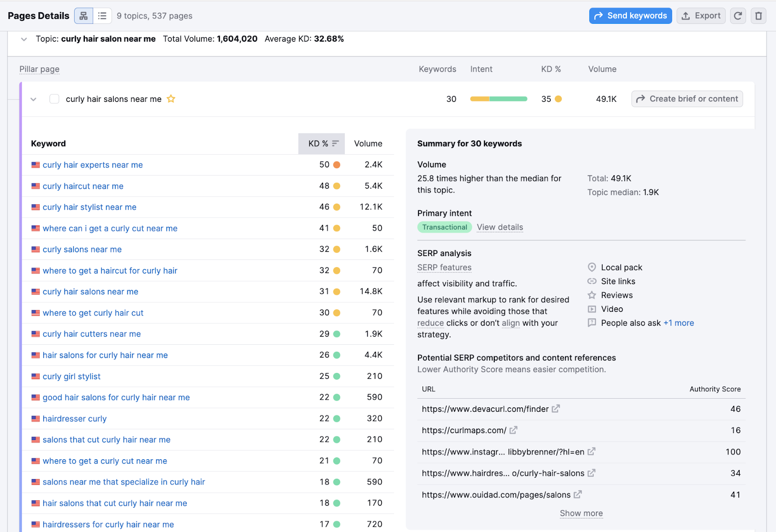The image size is (776, 532).
Task: Select the topic map view icon
Action: (x=83, y=16)
